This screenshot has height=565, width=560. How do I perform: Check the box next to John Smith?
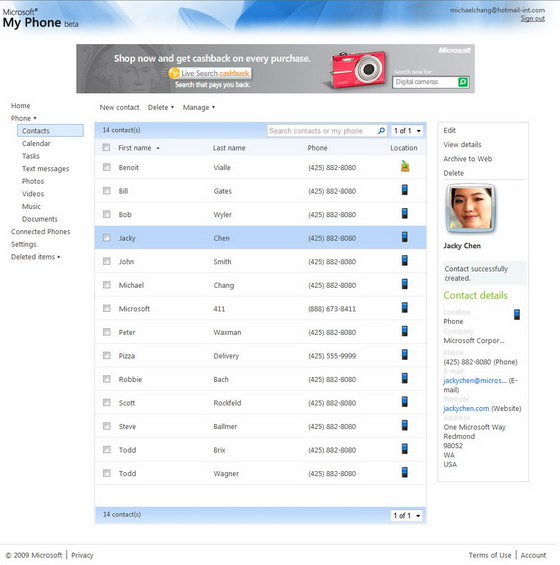(107, 261)
